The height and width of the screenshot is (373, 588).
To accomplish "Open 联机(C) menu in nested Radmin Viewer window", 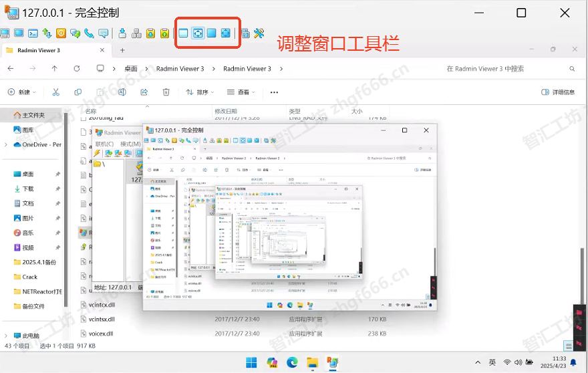I will [x=104, y=144].
